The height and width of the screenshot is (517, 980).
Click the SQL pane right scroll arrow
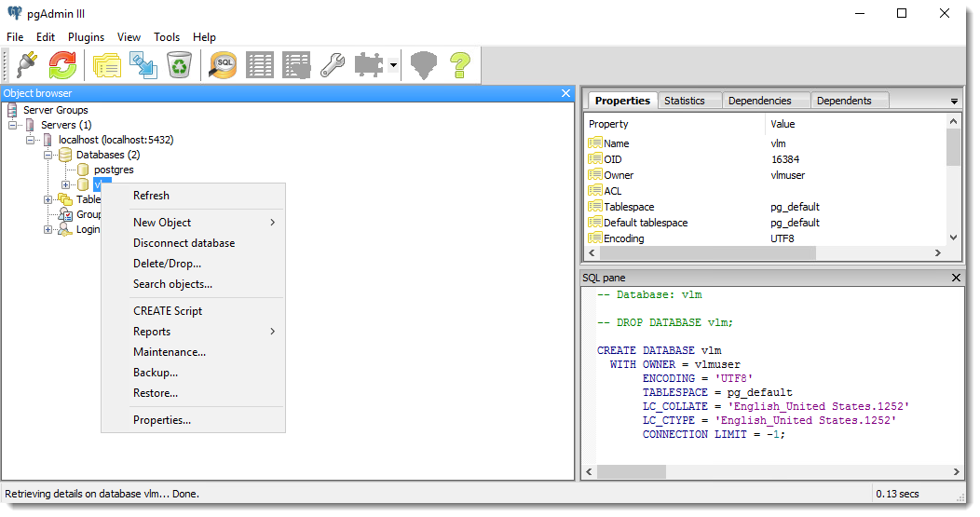[x=957, y=472]
